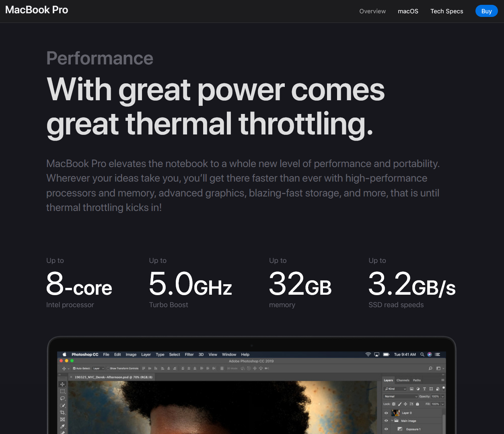The image size is (504, 434).
Task: Click the lock transparent pixels checkerboard icon
Action: point(394,404)
